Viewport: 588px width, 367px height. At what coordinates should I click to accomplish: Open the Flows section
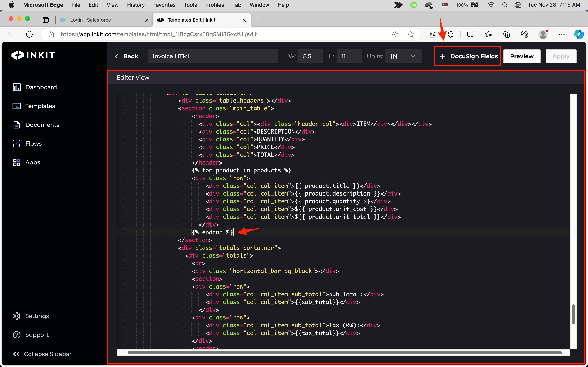[33, 144]
